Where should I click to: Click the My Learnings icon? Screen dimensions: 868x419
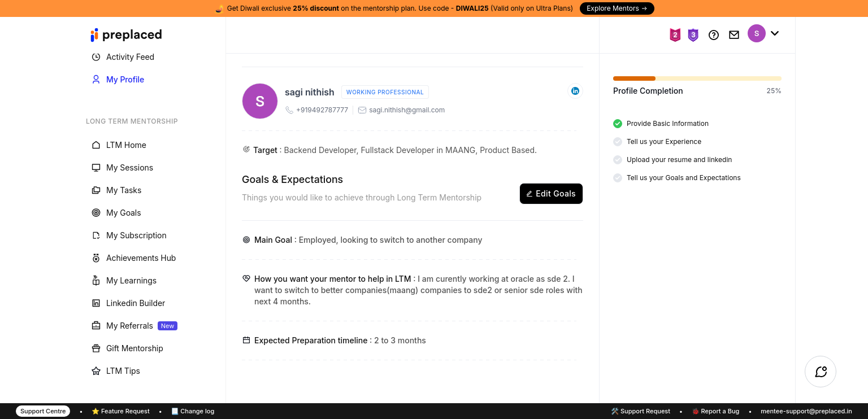(96, 281)
